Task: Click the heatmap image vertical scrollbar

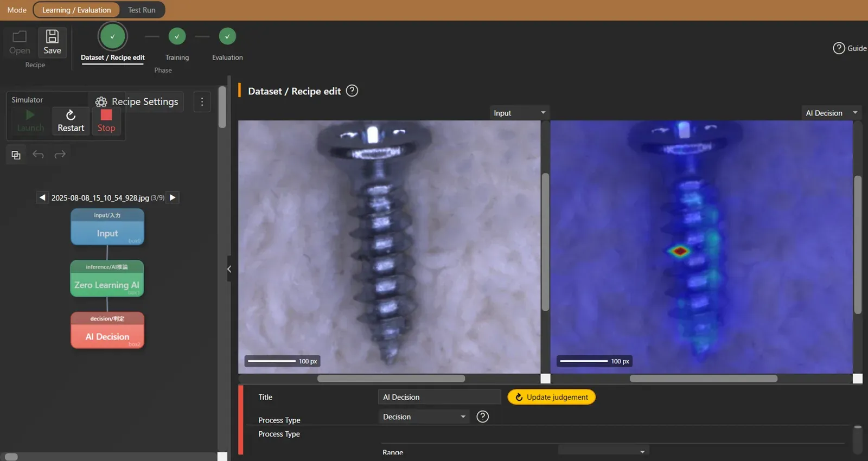Action: (858, 245)
